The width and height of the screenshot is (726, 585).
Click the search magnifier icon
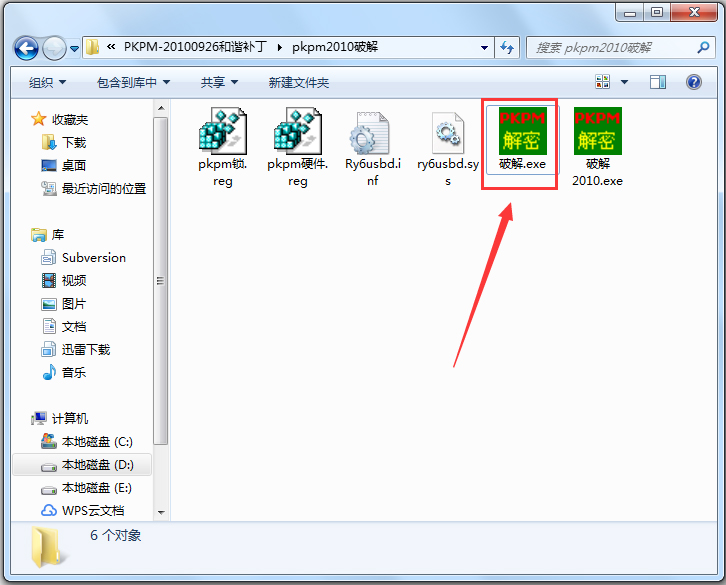tap(703, 47)
